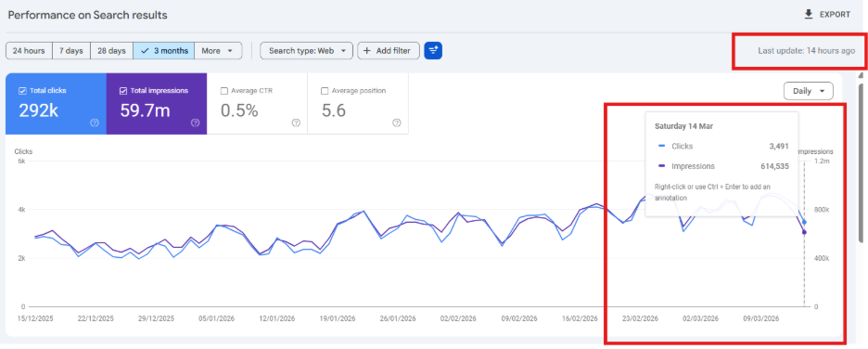This screenshot has width=868, height=349.
Task: Select the 7 days range
Action: [71, 50]
